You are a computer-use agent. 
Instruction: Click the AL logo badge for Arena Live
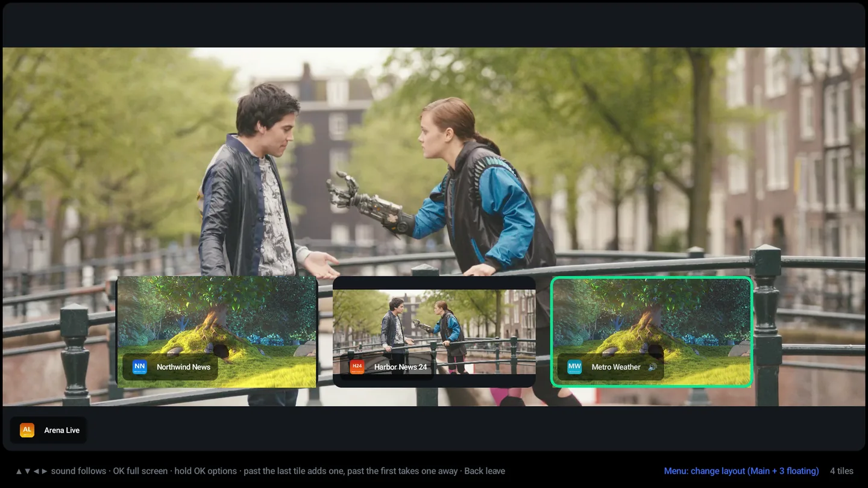tap(27, 430)
